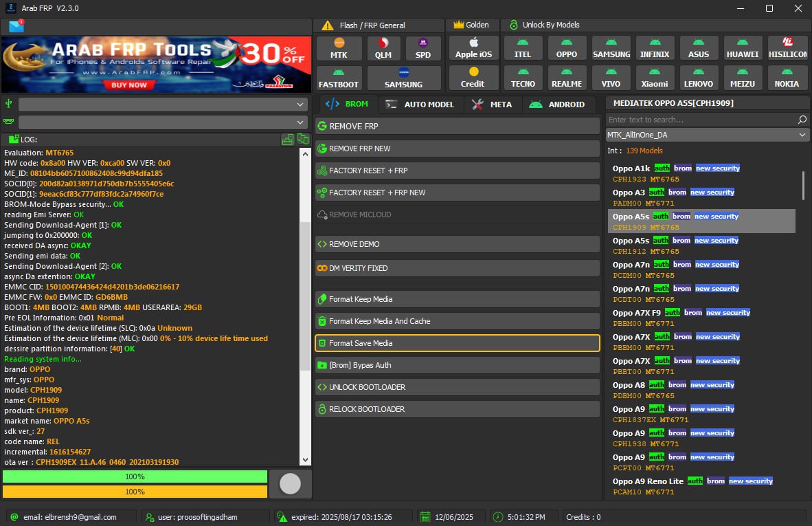The height and width of the screenshot is (526, 812).
Task: Select Oppo A7X F9 PBBM00 model
Action: pos(701,318)
